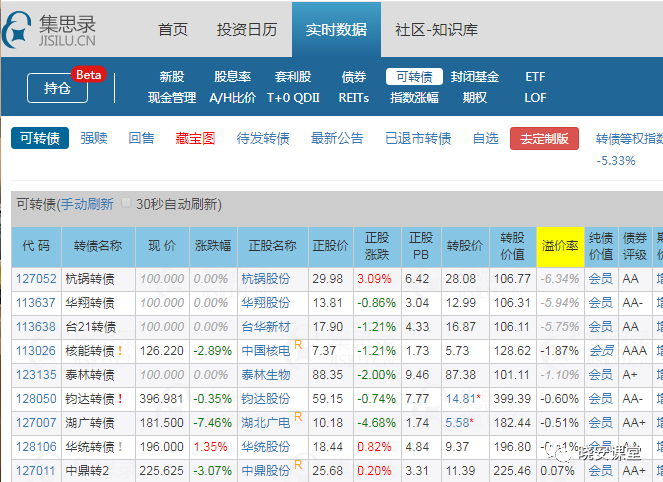This screenshot has width=663, height=482.
Task: Open the 社区-知识库 menu item
Action: tap(436, 30)
